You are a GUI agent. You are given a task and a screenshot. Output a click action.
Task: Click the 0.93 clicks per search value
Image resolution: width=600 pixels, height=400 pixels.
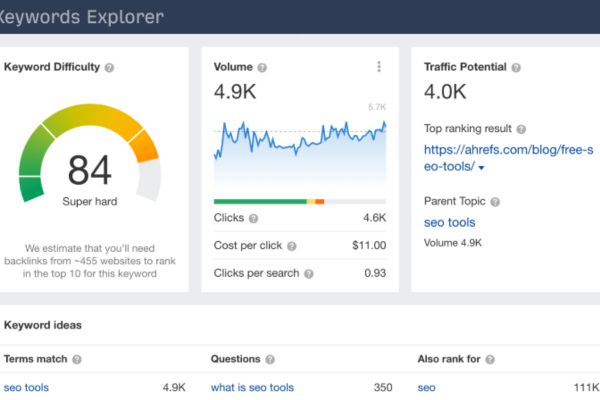click(x=375, y=273)
